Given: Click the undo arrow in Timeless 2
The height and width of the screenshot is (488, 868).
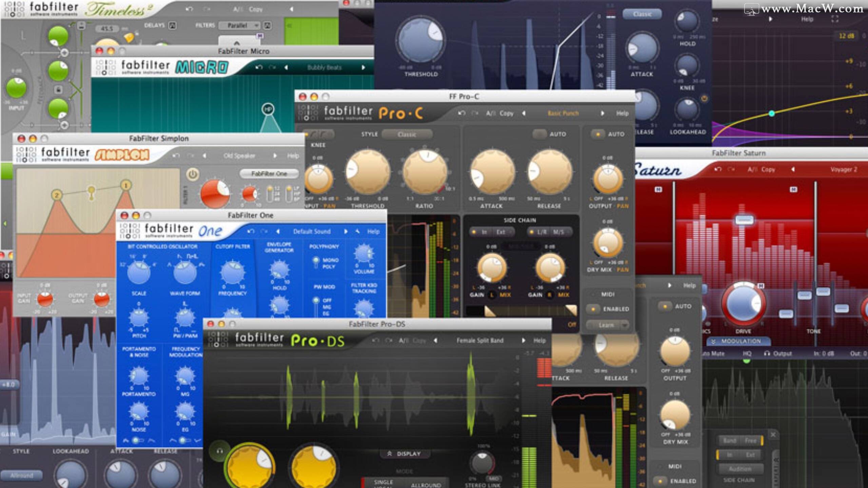Looking at the screenshot, I should pyautogui.click(x=189, y=9).
